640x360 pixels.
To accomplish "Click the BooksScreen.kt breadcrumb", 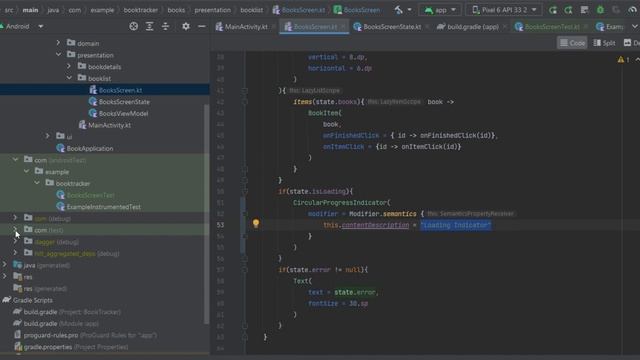I will click(x=299, y=10).
